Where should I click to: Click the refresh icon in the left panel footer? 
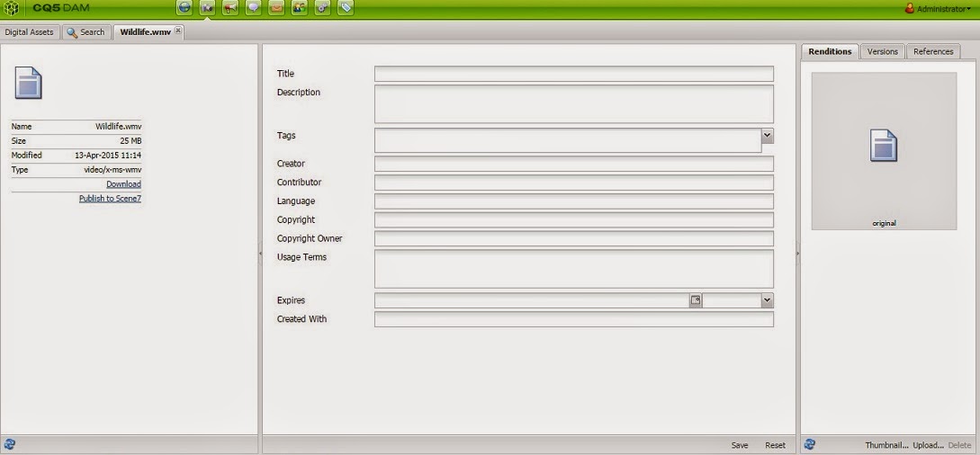pyautogui.click(x=9, y=444)
